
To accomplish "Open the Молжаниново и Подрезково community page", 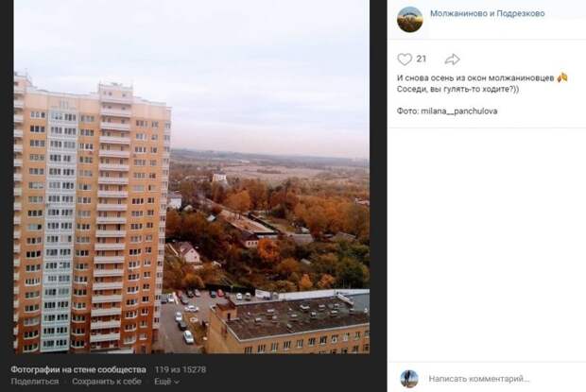I will (488, 13).
